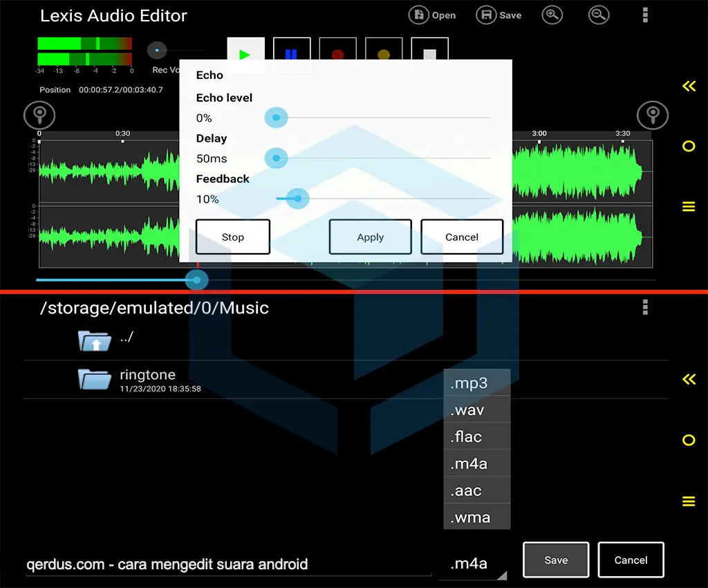Choose the .aac format option
The height and width of the screenshot is (588, 708).
(x=477, y=490)
